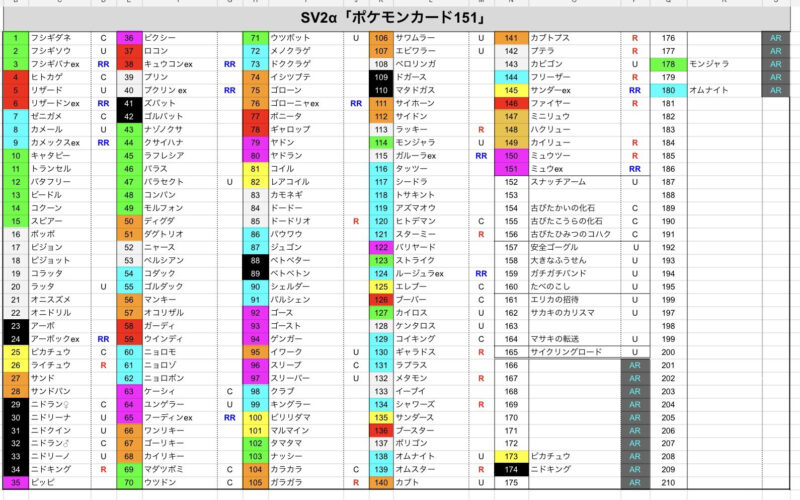Select the ウツボット cell
This screenshot has width=800, height=500.
pos(306,38)
